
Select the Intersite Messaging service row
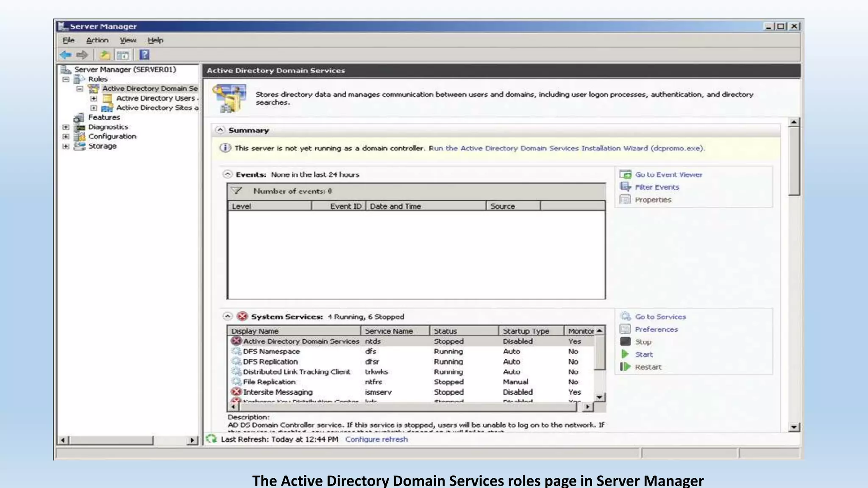click(278, 392)
